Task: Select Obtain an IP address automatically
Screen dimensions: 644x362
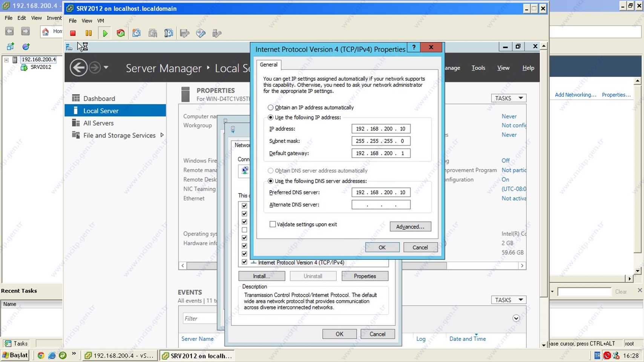Action: point(270,107)
